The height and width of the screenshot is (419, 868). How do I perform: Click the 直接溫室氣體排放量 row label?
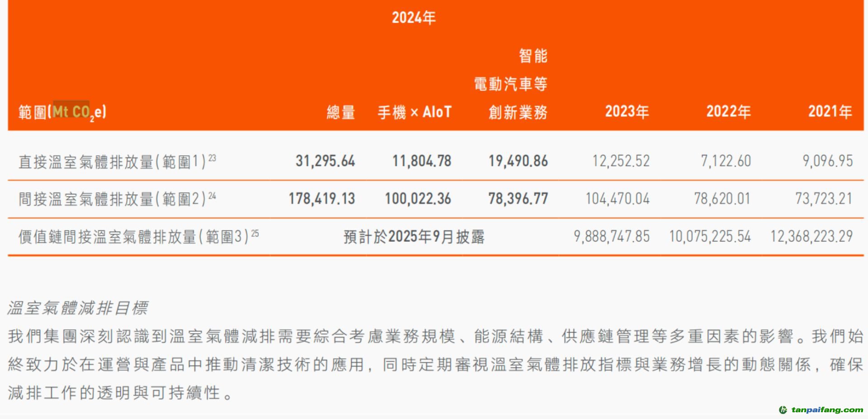point(86,161)
